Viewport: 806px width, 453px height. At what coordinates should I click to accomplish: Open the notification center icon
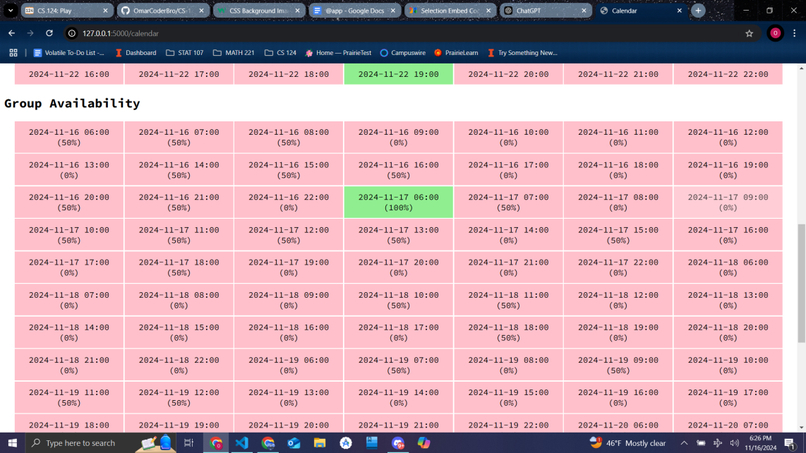pyautogui.click(x=790, y=443)
